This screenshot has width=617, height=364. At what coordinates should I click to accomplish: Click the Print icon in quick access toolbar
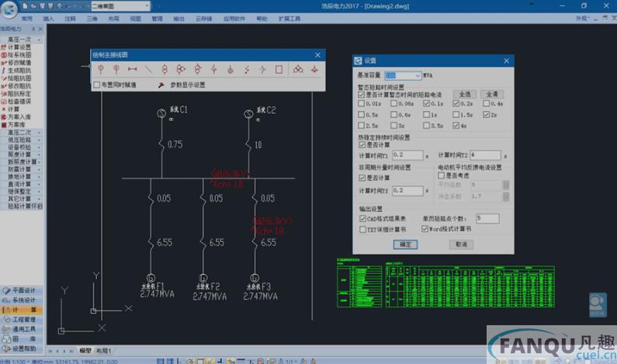pyautogui.click(x=60, y=6)
